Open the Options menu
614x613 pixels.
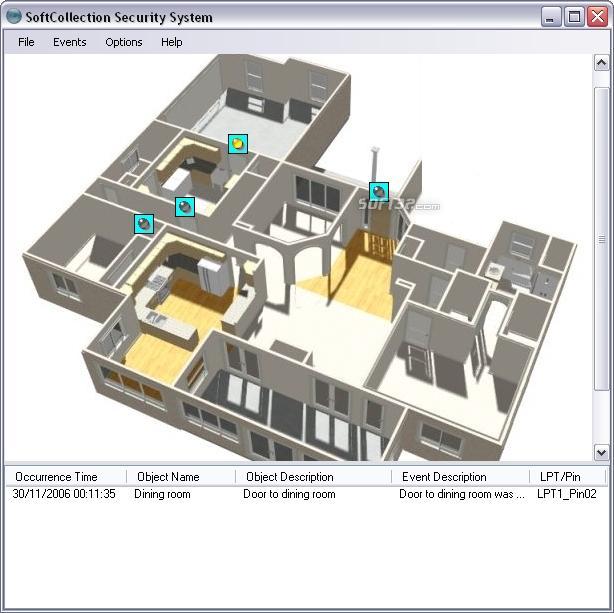pos(124,42)
